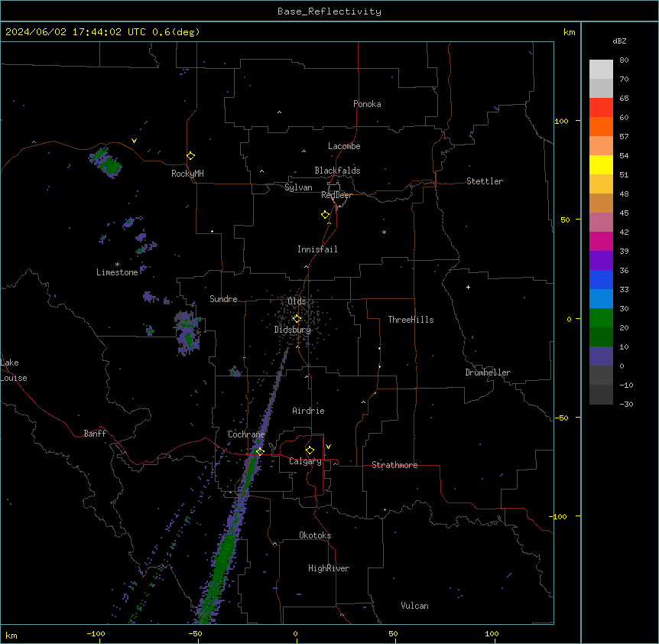Pick the bright green swatch between 30 and 20
The height and width of the screenshot is (644, 659).
tap(601, 318)
